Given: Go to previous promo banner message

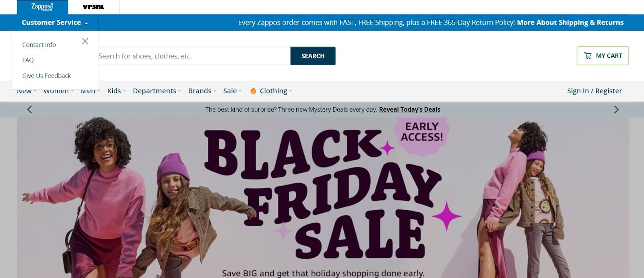Looking at the screenshot, I should [29, 110].
